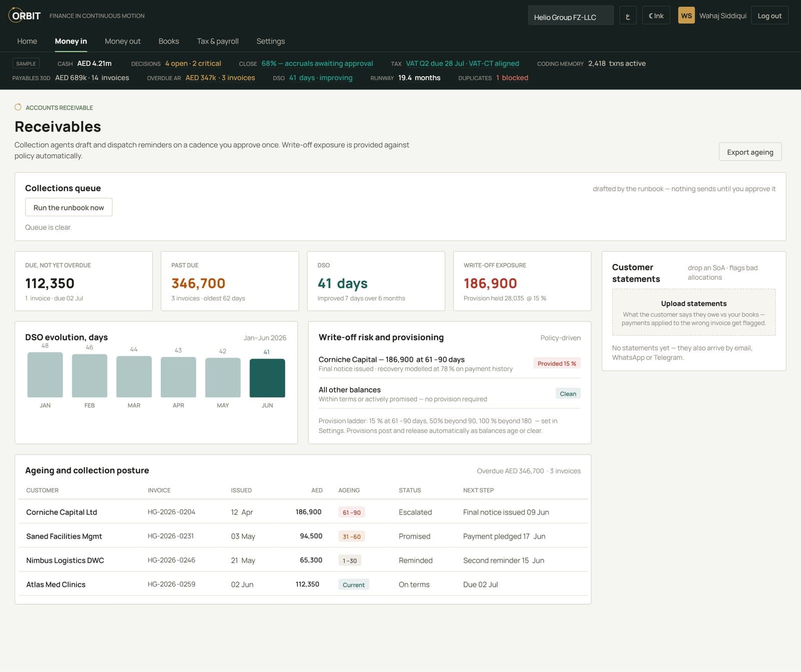Screen dimensions: 801x672
Task: Click the 2,418 txns active coding memory
Action: click(x=617, y=64)
